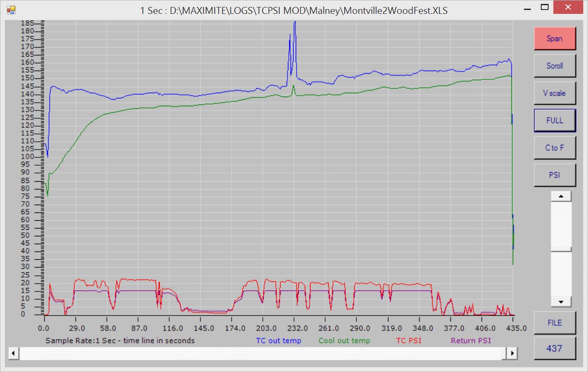Screen dimensions: 588x372
Task: Convert units with C to F
Action: tap(555, 148)
